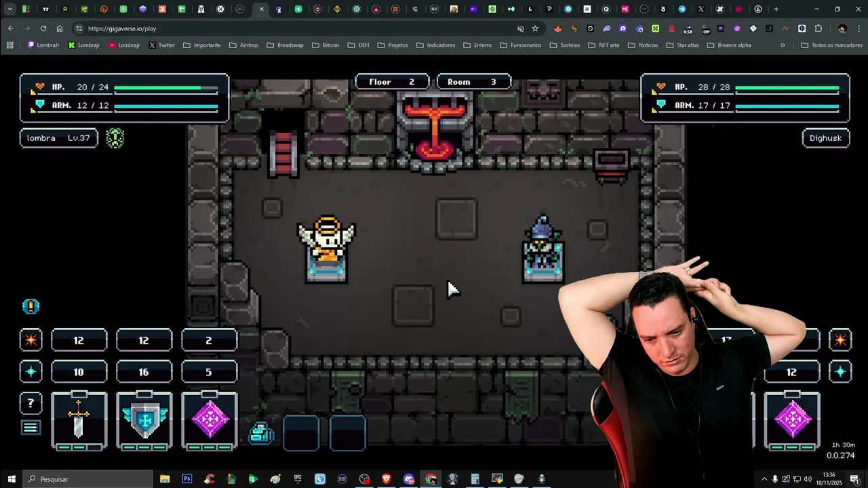Open Epic Games from the taskbar
Image resolution: width=868 pixels, height=488 pixels.
pos(298,479)
